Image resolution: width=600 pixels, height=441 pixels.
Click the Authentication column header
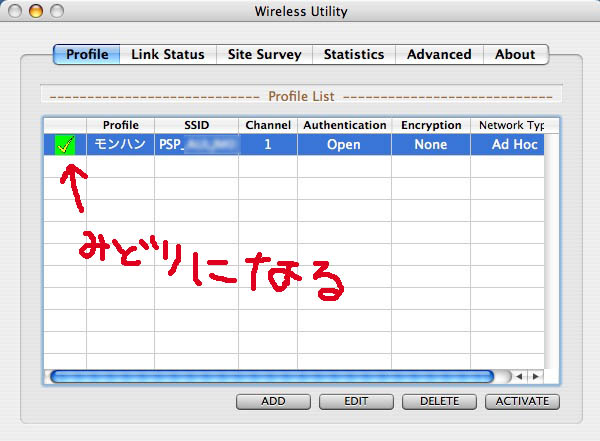(344, 125)
